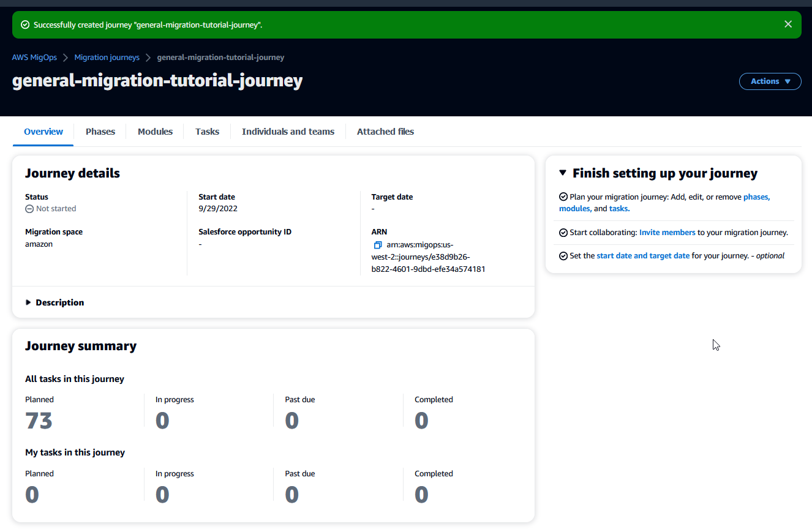Click the Start date value 9/29/2022
The image size is (812, 532).
[218, 209]
